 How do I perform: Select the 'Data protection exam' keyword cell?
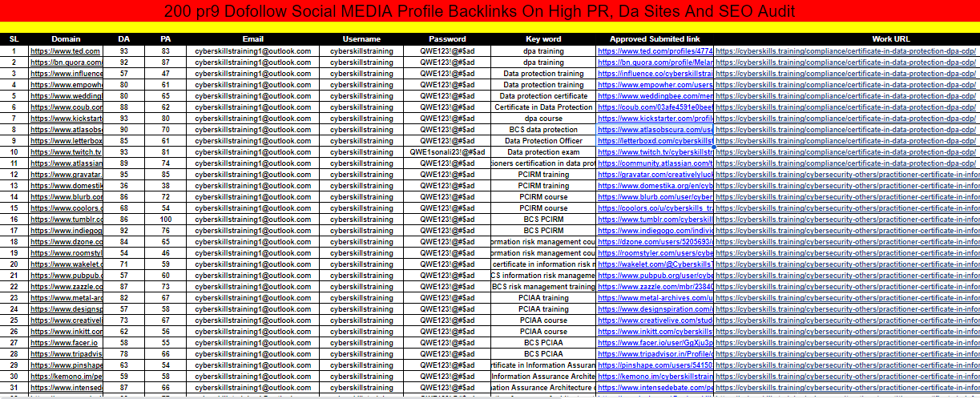543,151
